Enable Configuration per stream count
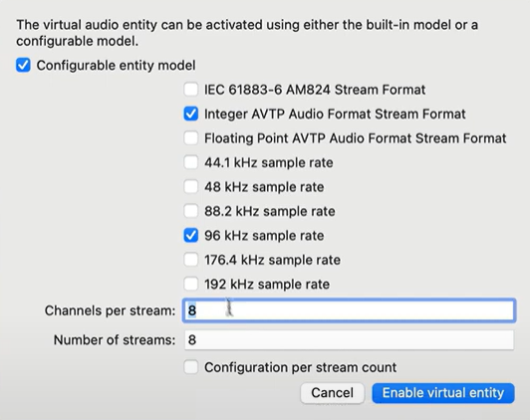The width and height of the screenshot is (530, 420). pos(191,367)
